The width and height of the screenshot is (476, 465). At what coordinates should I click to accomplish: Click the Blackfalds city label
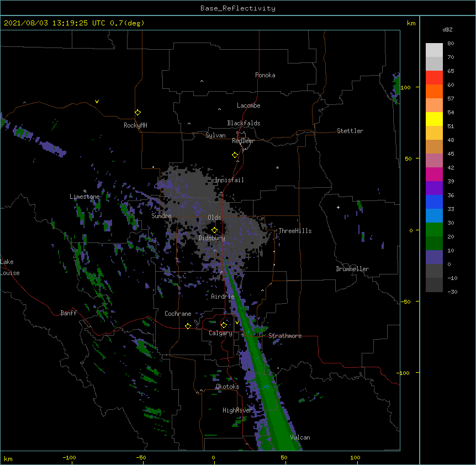[244, 123]
